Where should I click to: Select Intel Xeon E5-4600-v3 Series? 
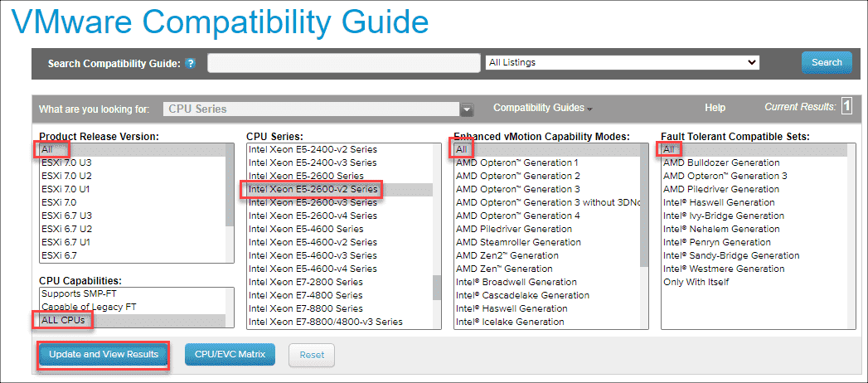click(339, 255)
